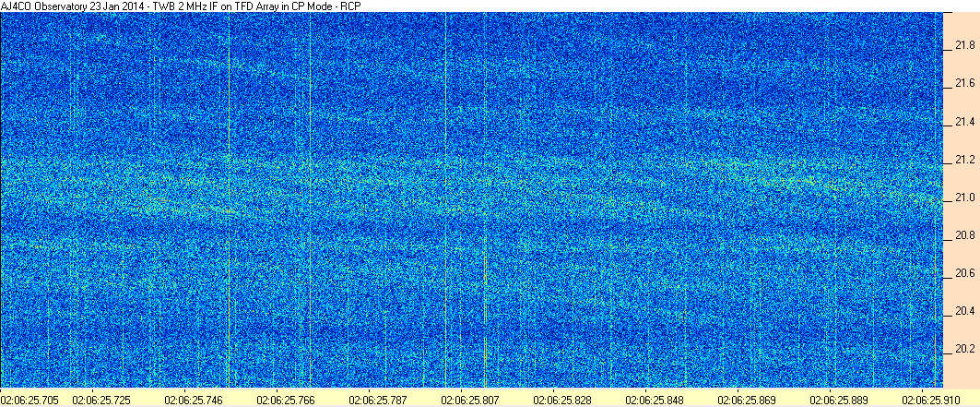Click time label 02:06:25.889
This screenshot has width=980, height=407.
pyautogui.click(x=838, y=400)
